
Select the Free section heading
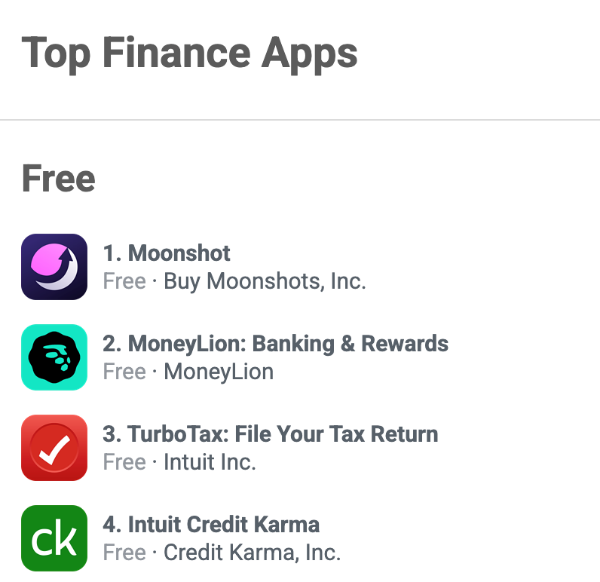(58, 178)
